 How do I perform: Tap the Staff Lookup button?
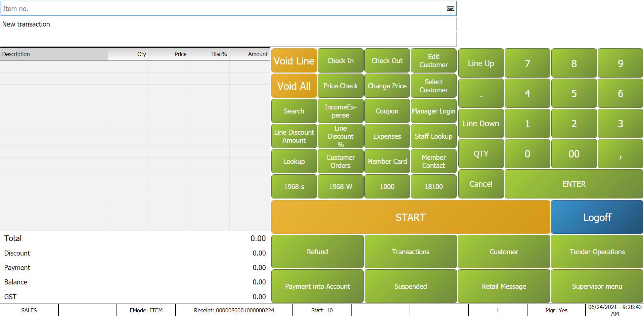click(433, 136)
